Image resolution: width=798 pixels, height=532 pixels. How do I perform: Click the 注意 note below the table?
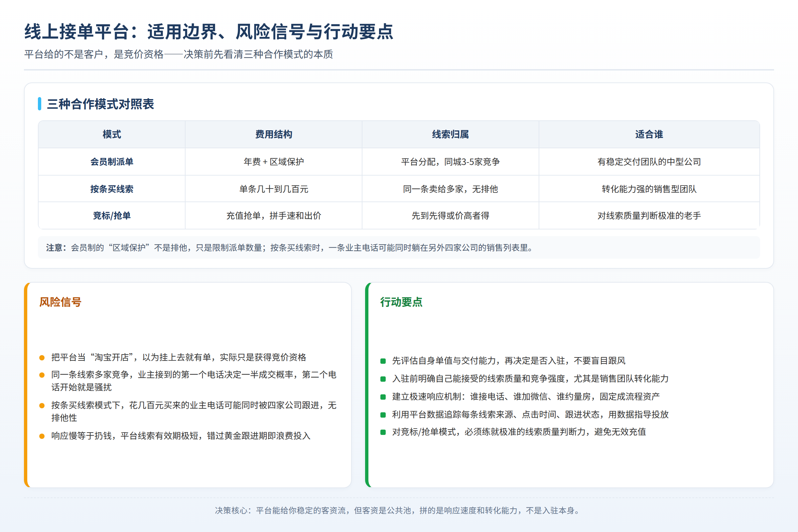click(399, 248)
